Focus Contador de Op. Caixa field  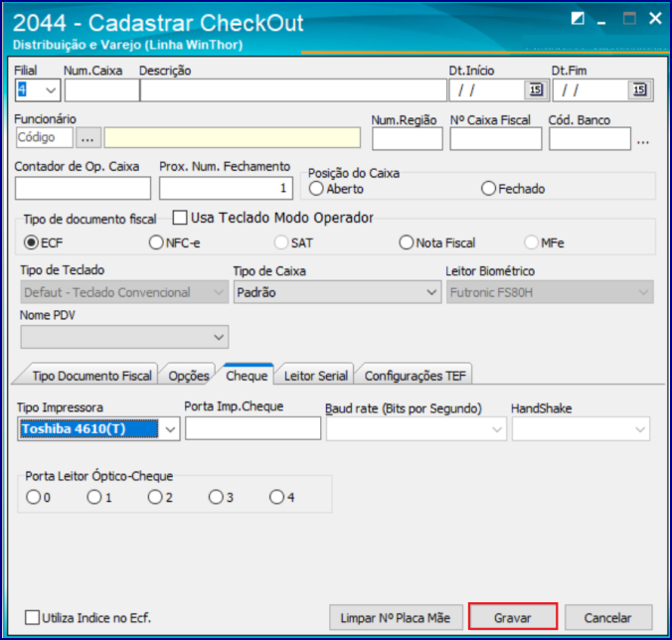[83, 188]
